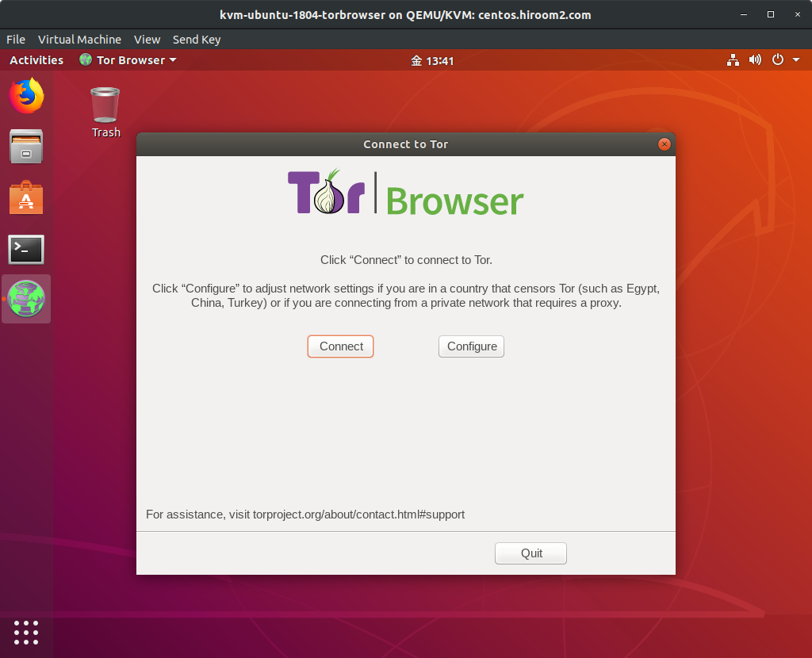Expand the system menu arrow
Image resolution: width=812 pixels, height=658 pixels.
(x=796, y=60)
